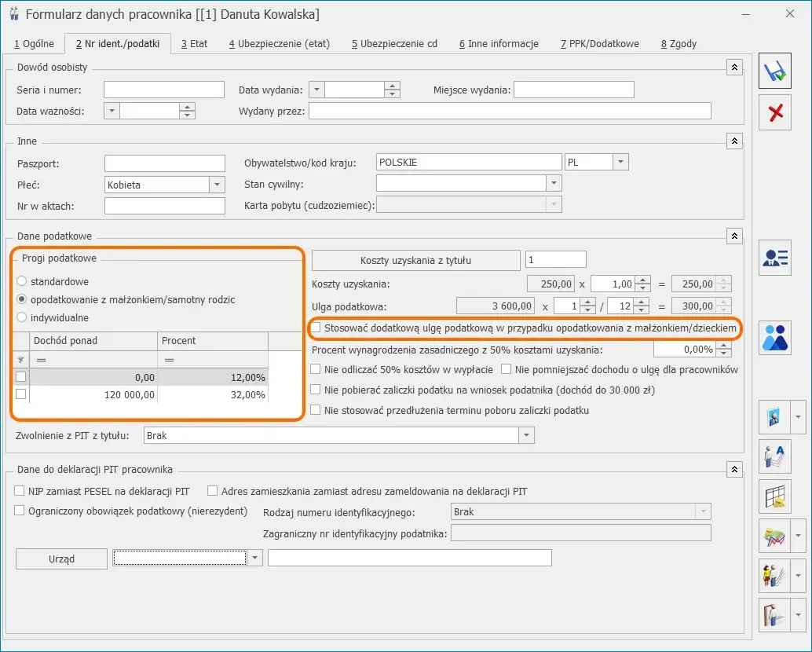Click the red X cancel icon

(x=775, y=113)
